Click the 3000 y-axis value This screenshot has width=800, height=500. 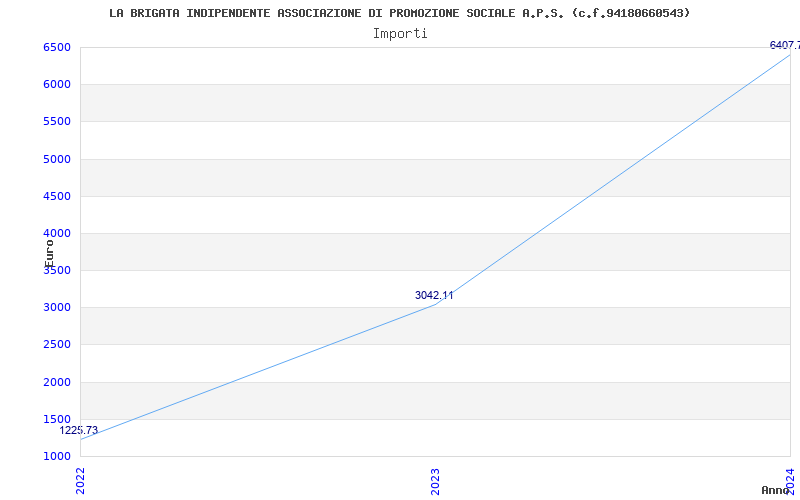tap(57, 308)
